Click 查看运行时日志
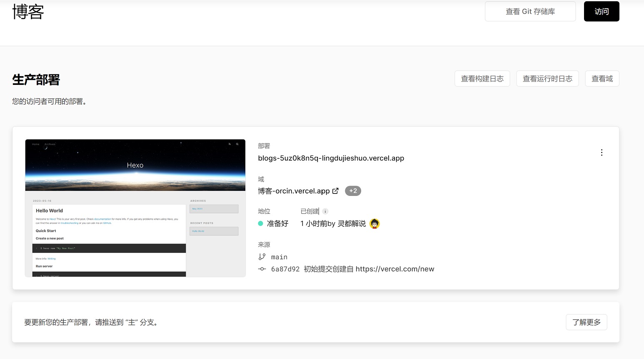Screen dimensions: 644x359 [x=547, y=78]
